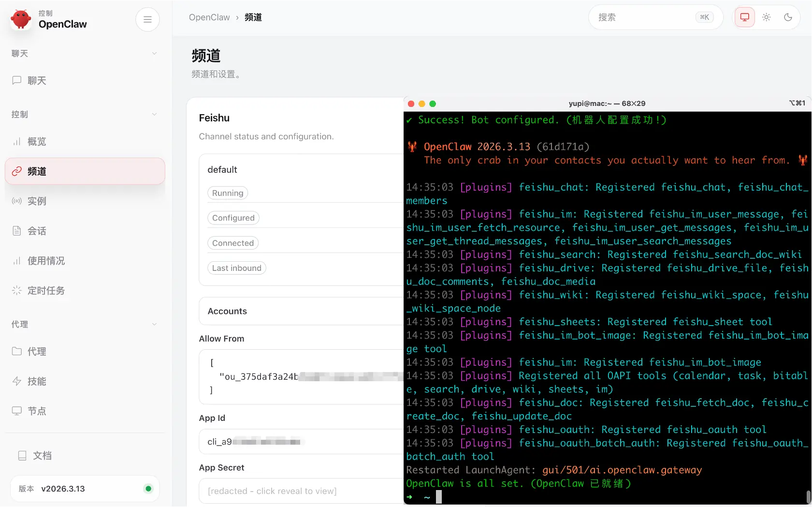Click the App Id input field
This screenshot has height=507, width=812.
301,442
